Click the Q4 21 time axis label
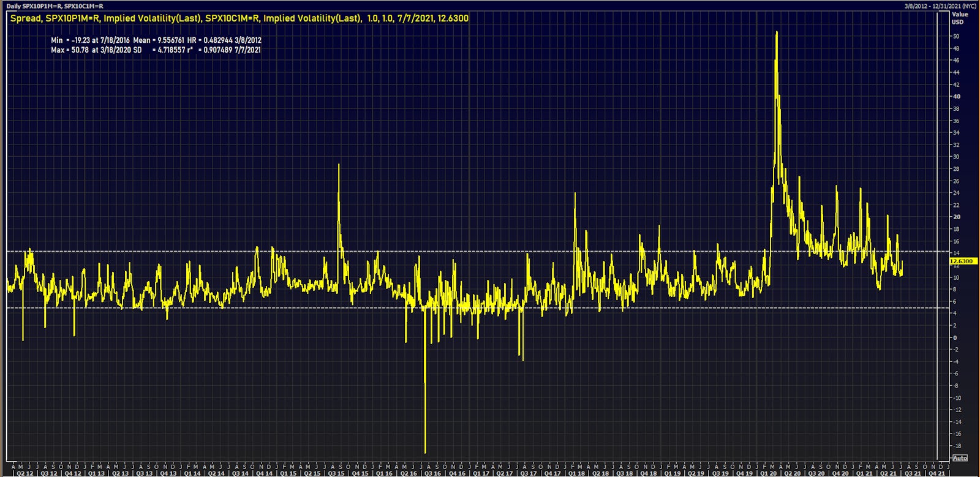 (937, 473)
